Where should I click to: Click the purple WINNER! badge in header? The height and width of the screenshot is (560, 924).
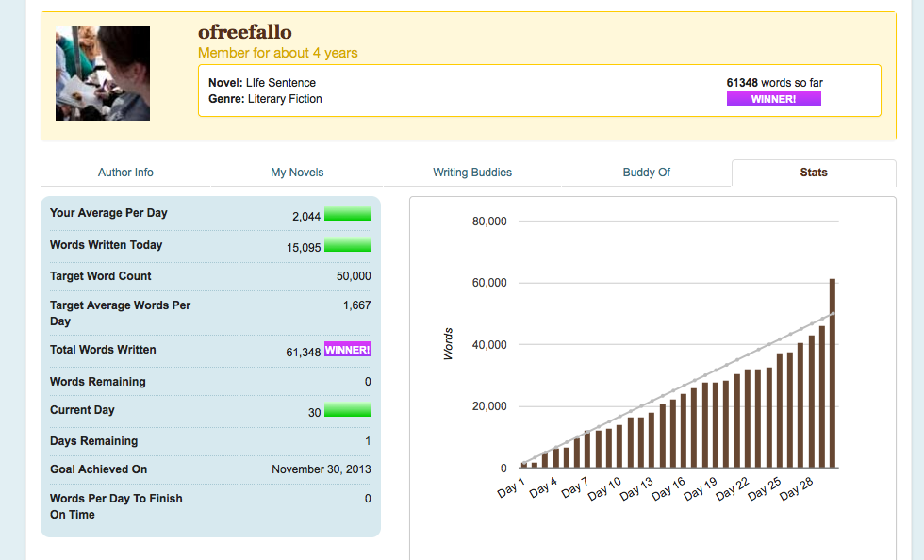point(773,99)
